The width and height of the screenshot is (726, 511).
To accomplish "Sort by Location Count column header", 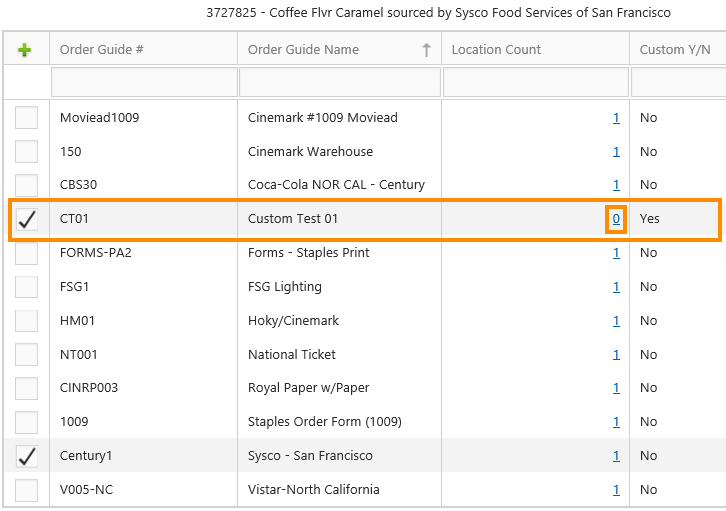I will coord(496,50).
